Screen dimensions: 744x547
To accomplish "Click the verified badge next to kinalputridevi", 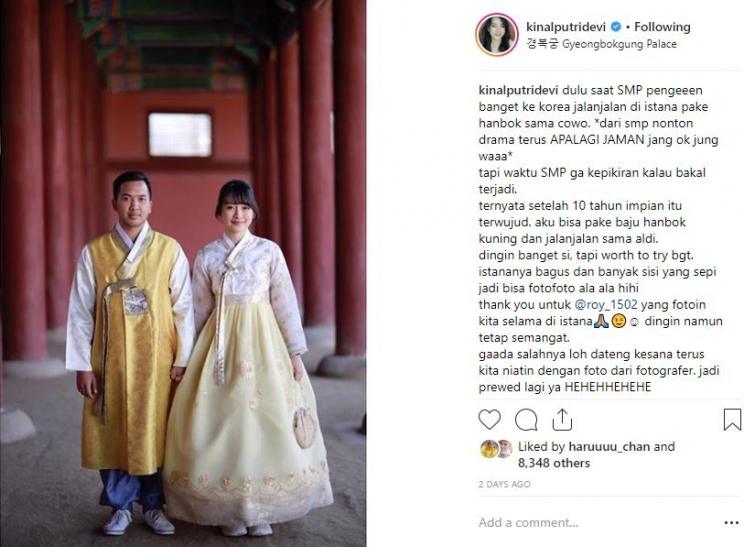I will 615,27.
